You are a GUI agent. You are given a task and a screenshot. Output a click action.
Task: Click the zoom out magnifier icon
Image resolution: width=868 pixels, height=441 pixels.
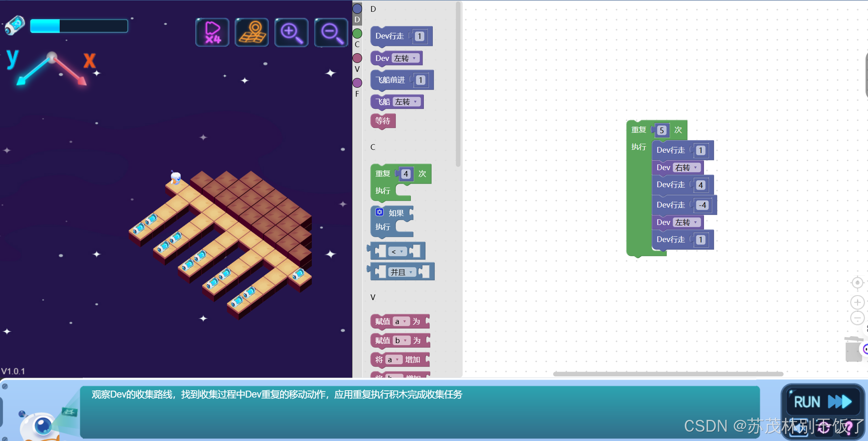tap(331, 32)
